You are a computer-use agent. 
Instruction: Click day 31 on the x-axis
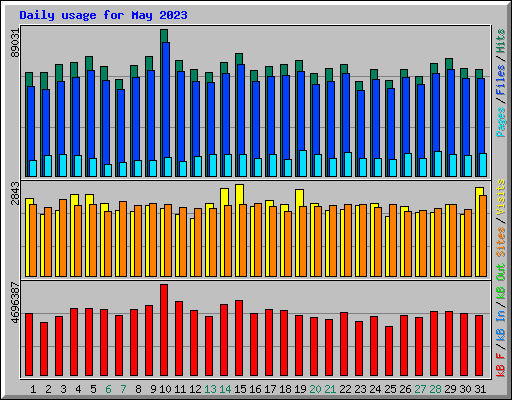click(480, 389)
